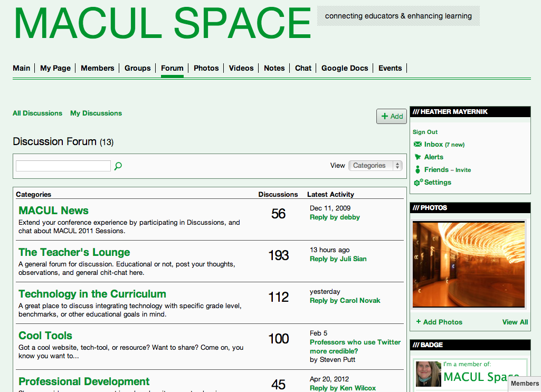
Task: Open the MACUL News category
Action: pyautogui.click(x=53, y=211)
